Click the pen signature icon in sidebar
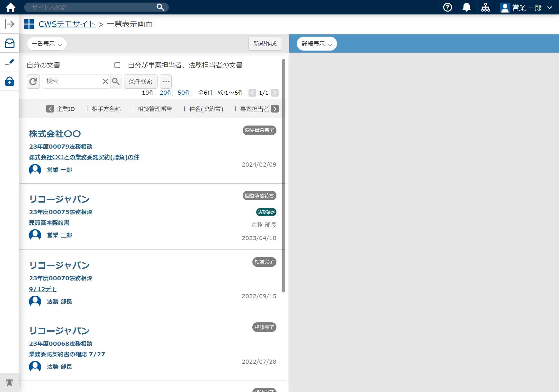The width and height of the screenshot is (559, 392). tap(10, 62)
